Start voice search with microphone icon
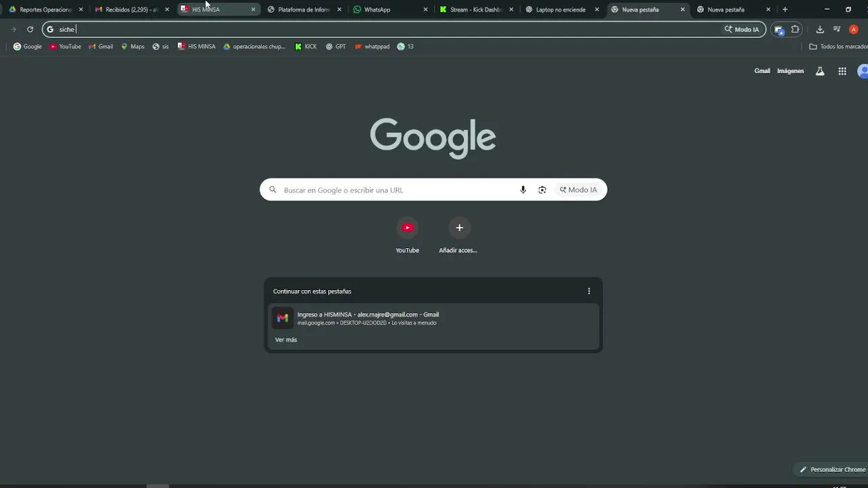The image size is (868, 488). pyautogui.click(x=523, y=190)
